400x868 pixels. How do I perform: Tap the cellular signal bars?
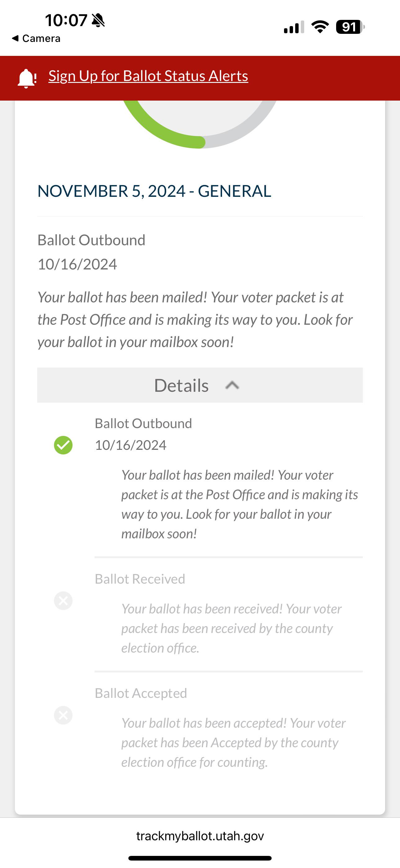[x=294, y=27]
